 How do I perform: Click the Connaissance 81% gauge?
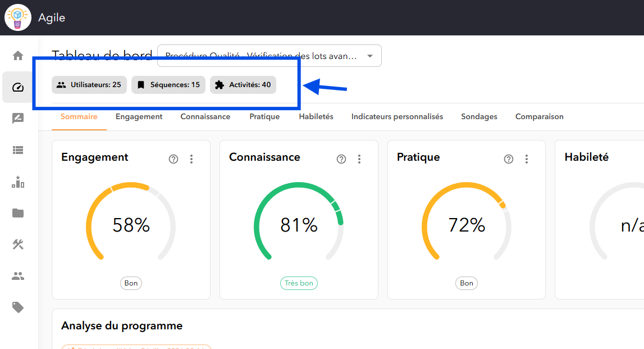(x=299, y=222)
